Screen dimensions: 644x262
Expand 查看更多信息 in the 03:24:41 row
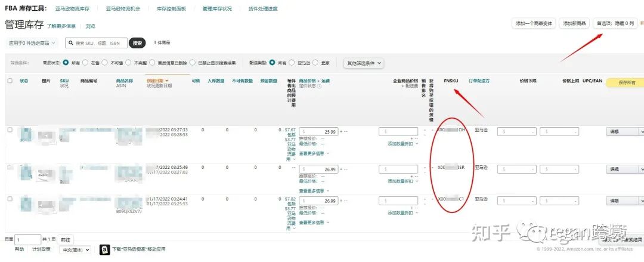coord(314,223)
